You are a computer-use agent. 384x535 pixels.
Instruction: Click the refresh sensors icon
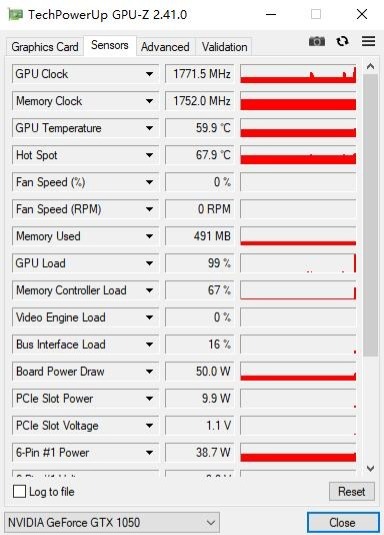pos(342,41)
